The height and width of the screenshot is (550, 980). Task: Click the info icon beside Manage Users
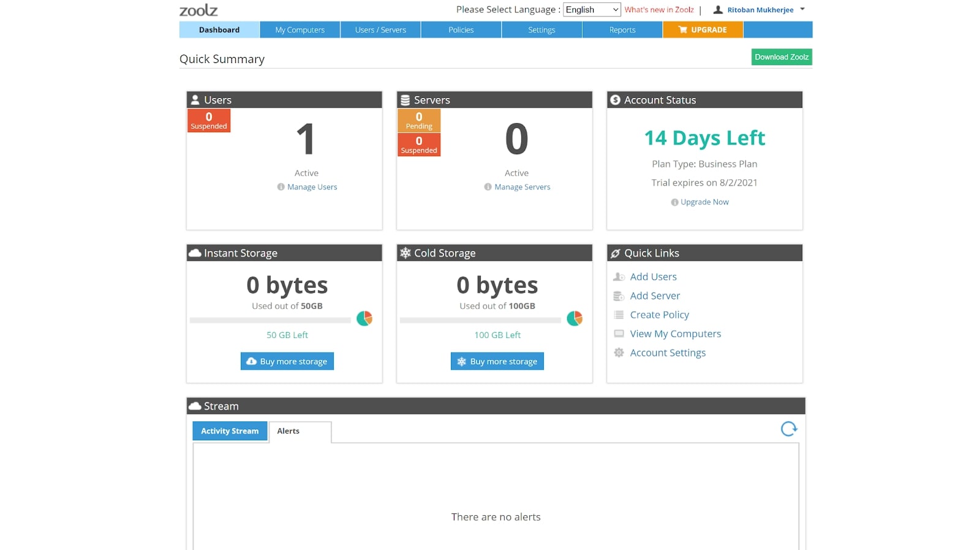(x=281, y=187)
